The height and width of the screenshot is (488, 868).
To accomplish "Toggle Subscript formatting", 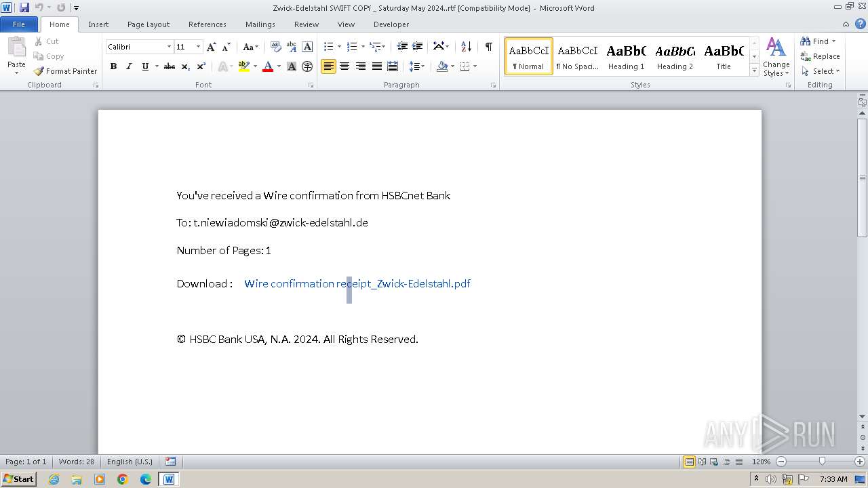I will (x=185, y=66).
